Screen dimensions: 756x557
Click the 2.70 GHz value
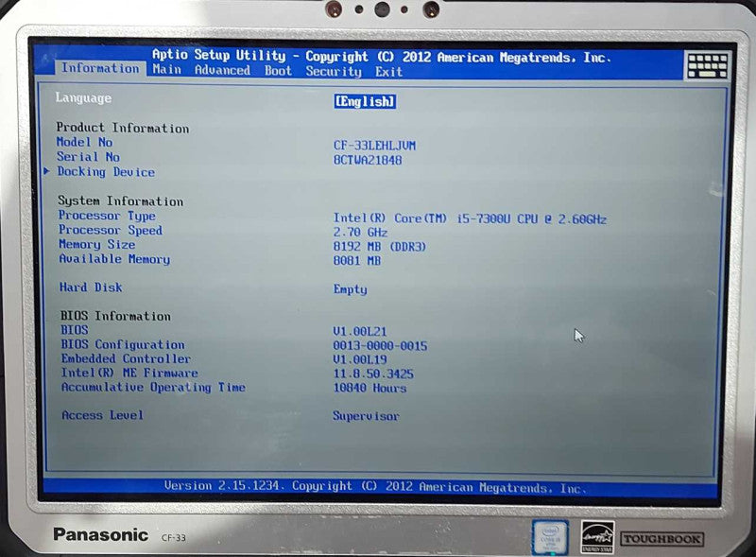360,233
